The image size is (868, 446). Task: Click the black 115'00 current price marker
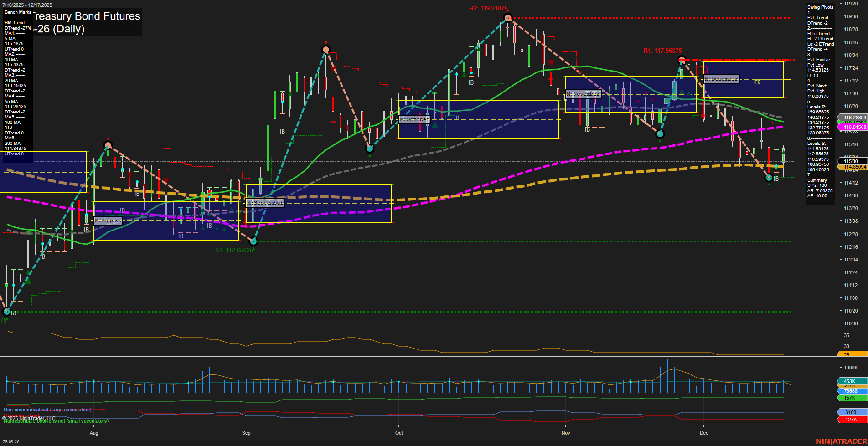point(852,161)
